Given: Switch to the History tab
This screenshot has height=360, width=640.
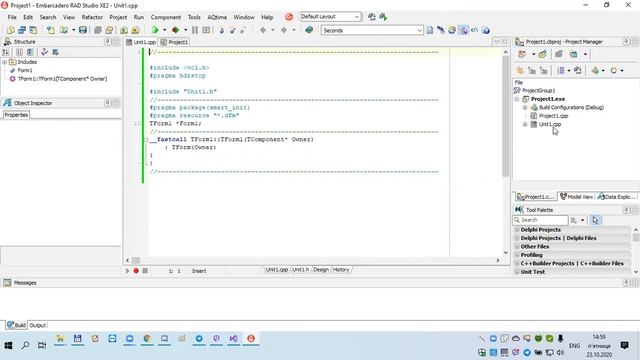Looking at the screenshot, I should (x=341, y=270).
